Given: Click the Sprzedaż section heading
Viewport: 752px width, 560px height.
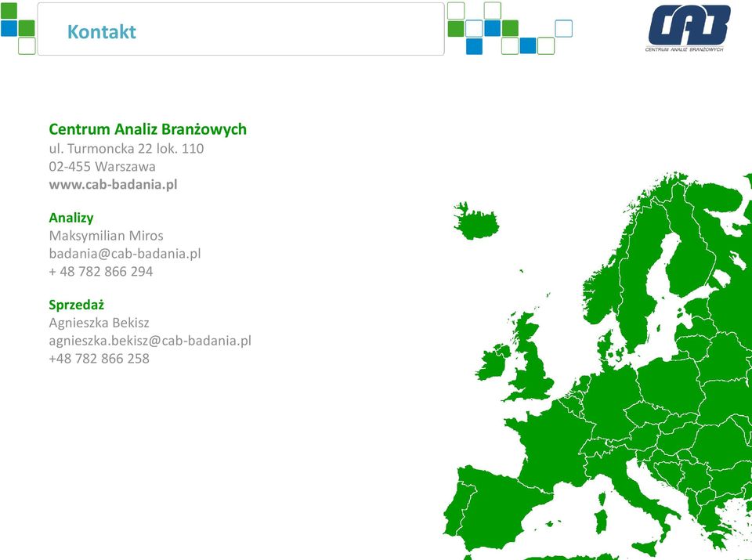Looking at the screenshot, I should 76,305.
